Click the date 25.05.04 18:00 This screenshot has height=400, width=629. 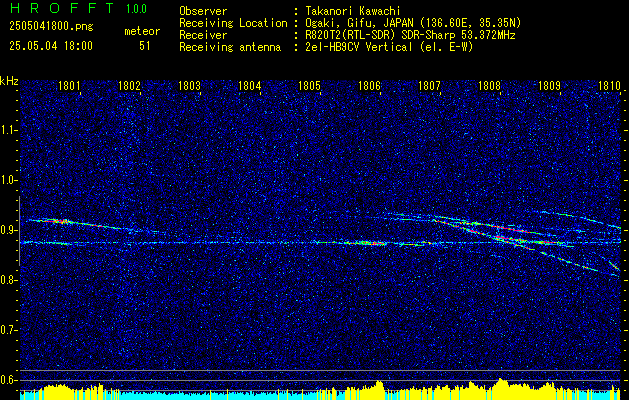[51, 46]
